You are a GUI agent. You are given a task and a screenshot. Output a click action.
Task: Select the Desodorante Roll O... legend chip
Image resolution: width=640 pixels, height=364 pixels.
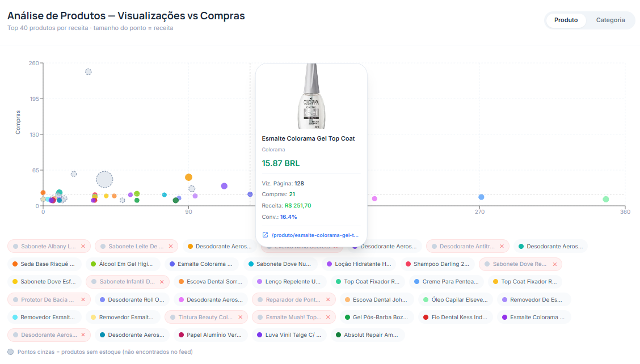click(132, 299)
